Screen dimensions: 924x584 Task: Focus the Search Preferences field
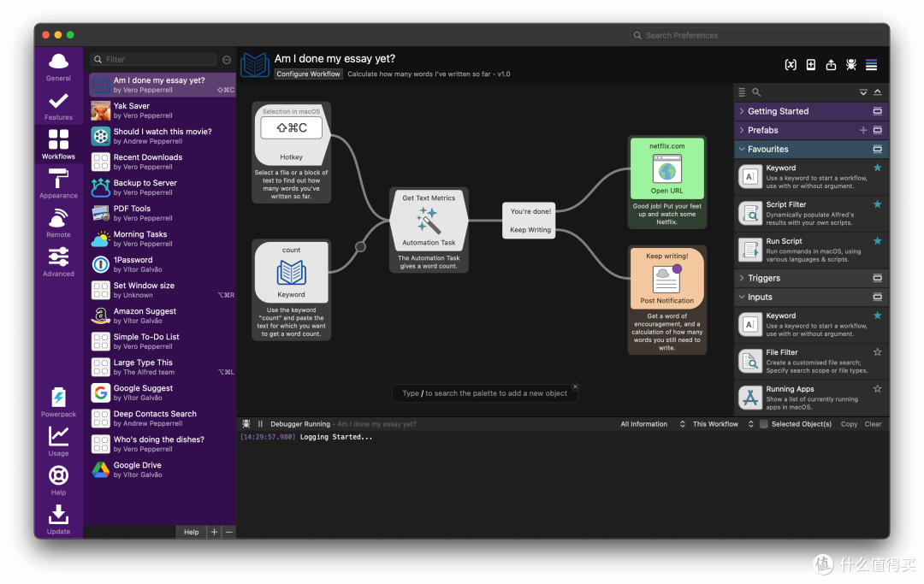pos(756,35)
